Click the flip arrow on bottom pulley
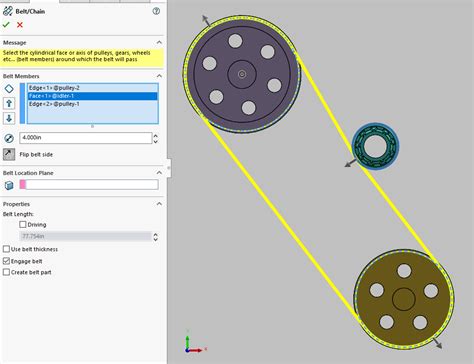The width and height of the screenshot is (474, 364). pyautogui.click(x=437, y=343)
